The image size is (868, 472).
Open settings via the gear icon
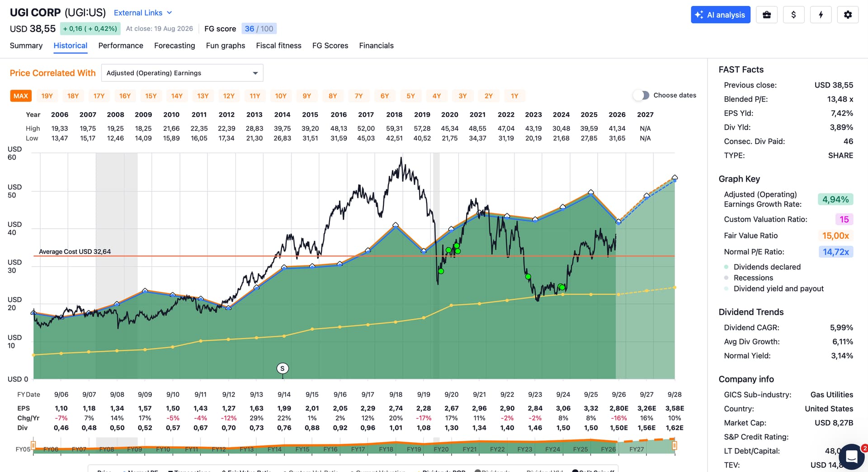click(x=848, y=14)
